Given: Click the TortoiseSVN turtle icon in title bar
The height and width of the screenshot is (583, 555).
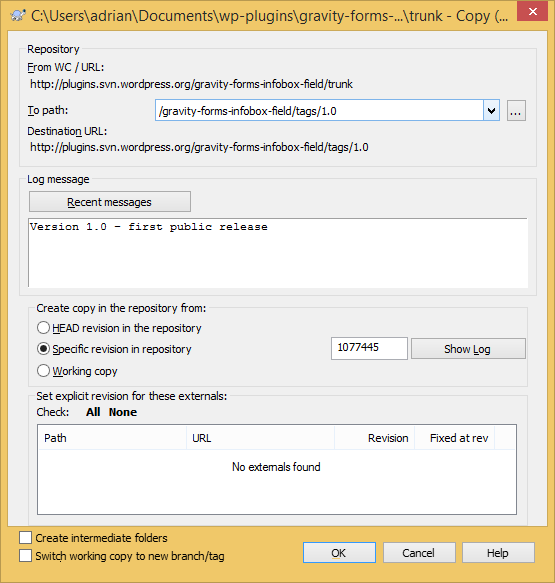Looking at the screenshot, I should coord(17,16).
